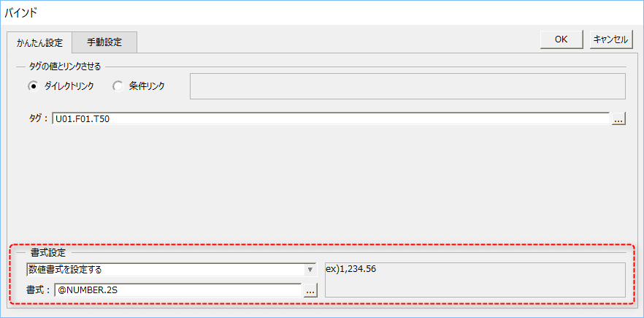Focus the format field containing @NUMBER.2S
644x318 pixels.
178,290
